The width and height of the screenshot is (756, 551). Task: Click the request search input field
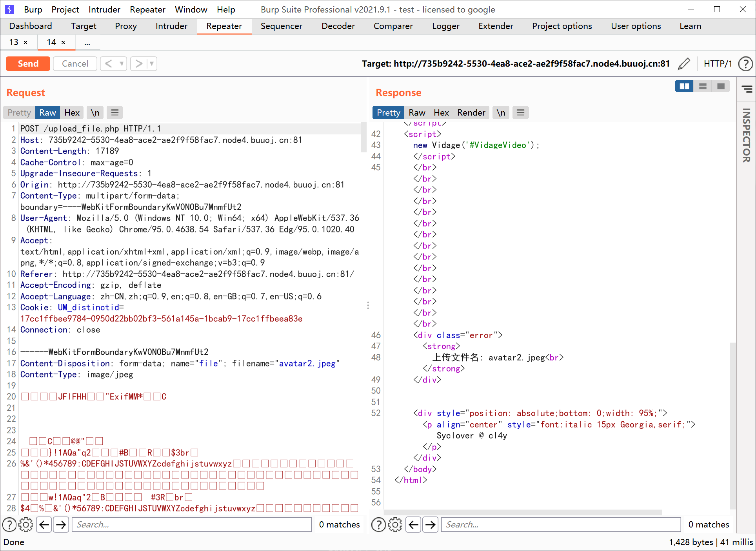[191, 524]
